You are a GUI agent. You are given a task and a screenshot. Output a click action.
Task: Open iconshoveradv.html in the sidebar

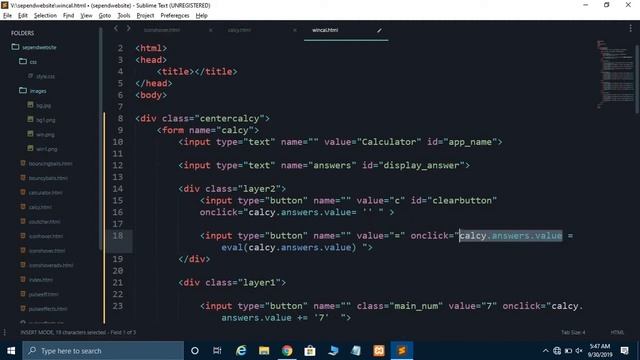pyautogui.click(x=51, y=265)
